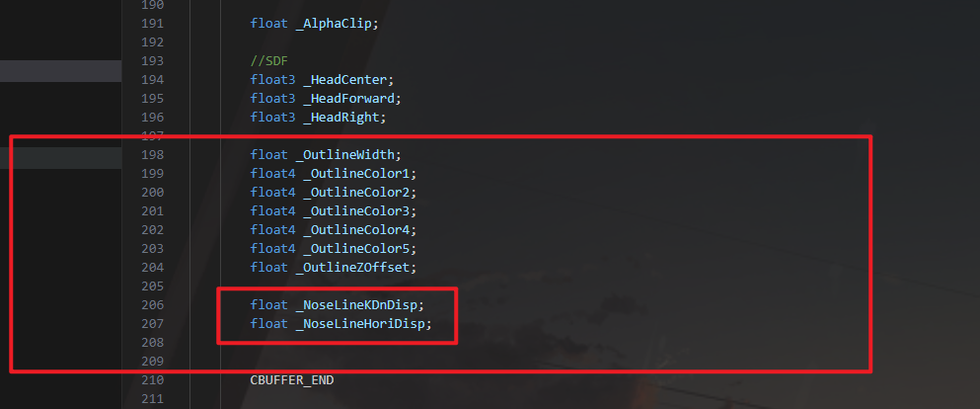Place cursor on empty line 208

[x=296, y=342]
